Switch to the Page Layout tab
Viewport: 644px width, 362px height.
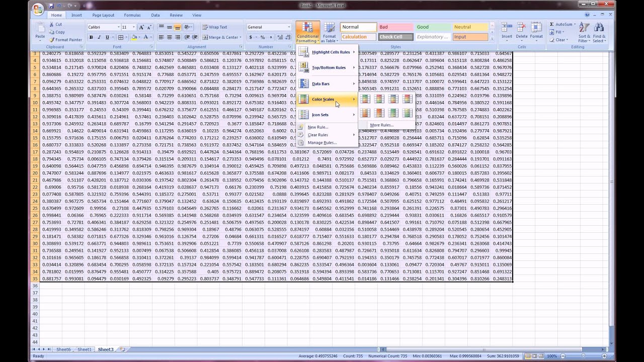coord(103,15)
